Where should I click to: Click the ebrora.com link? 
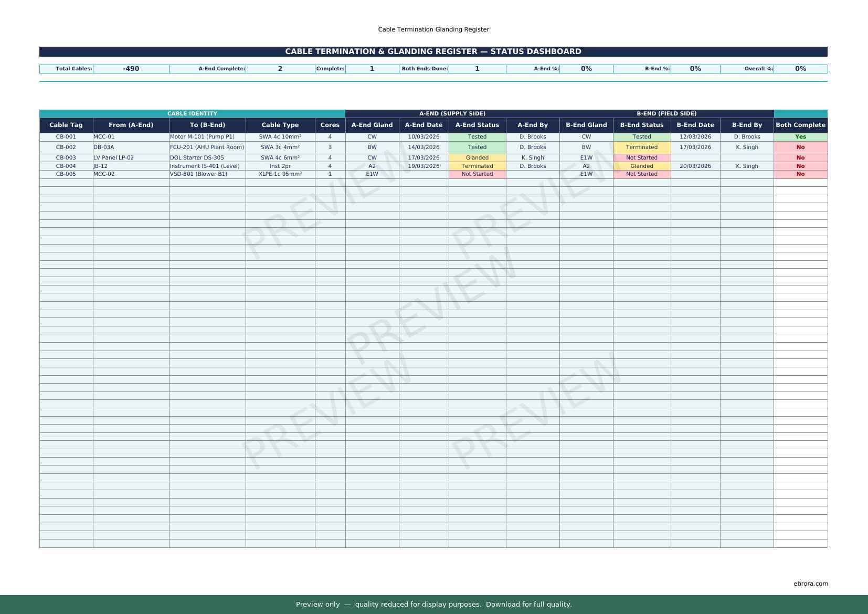[x=810, y=584]
